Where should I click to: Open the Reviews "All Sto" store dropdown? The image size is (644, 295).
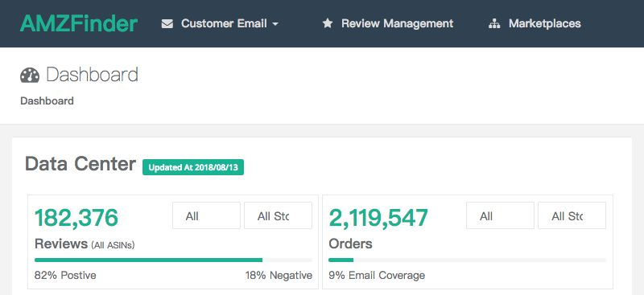pyautogui.click(x=278, y=215)
